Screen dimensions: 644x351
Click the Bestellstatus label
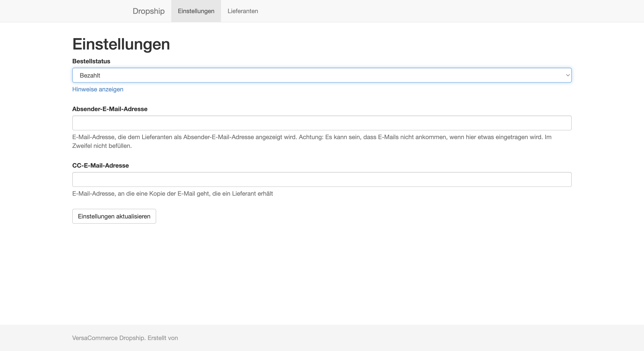[x=91, y=61]
